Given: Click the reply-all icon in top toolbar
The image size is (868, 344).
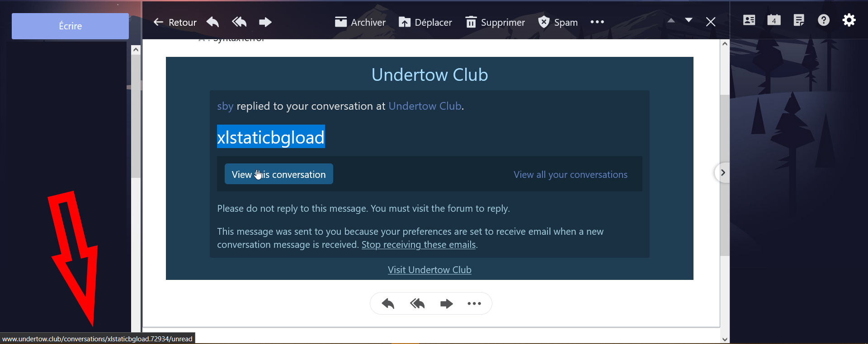Looking at the screenshot, I should (x=239, y=22).
